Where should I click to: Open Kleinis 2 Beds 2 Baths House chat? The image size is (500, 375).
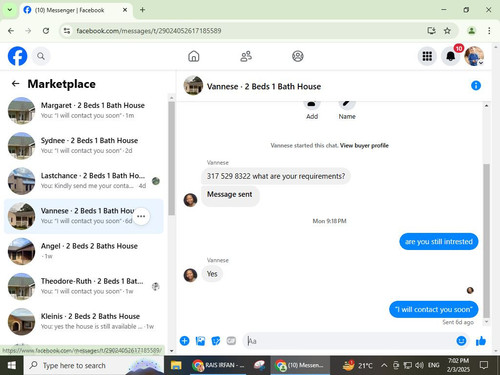[x=83, y=321]
